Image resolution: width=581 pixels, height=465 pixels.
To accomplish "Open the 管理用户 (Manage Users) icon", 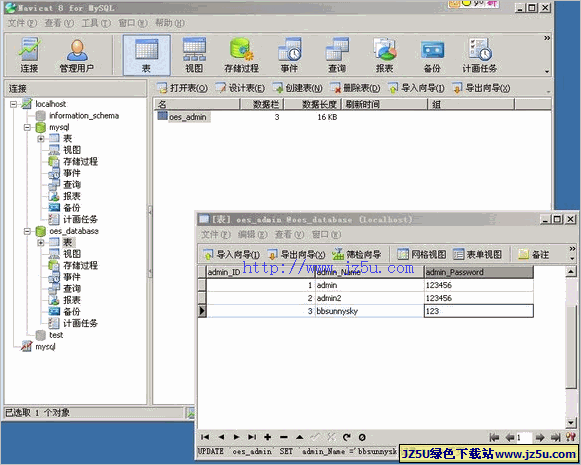I will 77,55.
